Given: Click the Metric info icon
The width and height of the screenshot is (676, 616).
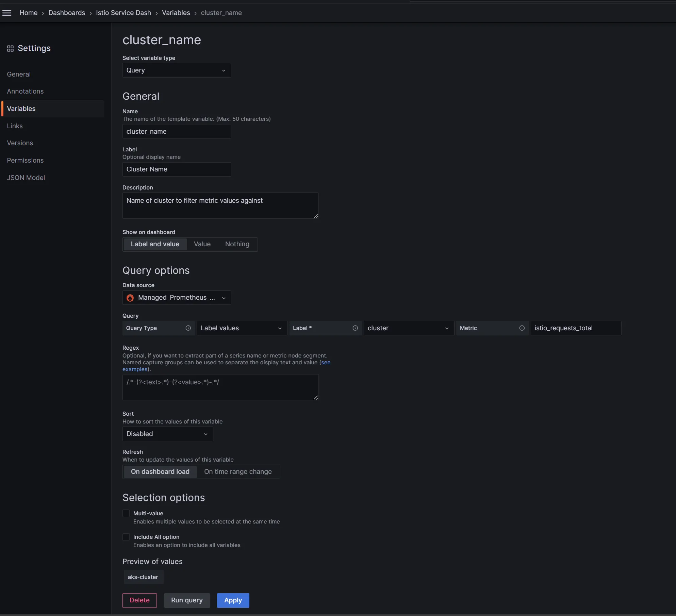Looking at the screenshot, I should [x=522, y=328].
